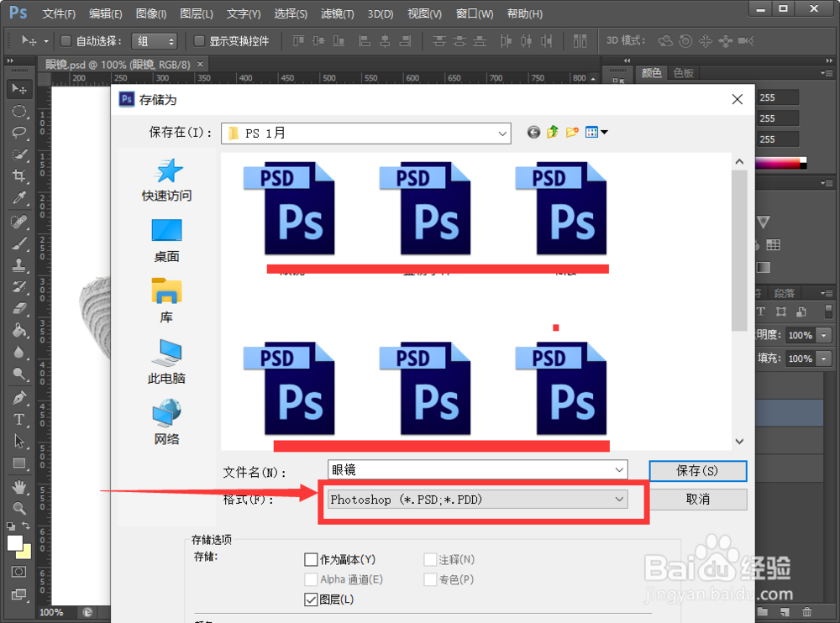Select the Eyedropper tool
The width and height of the screenshot is (840, 623).
(x=19, y=198)
